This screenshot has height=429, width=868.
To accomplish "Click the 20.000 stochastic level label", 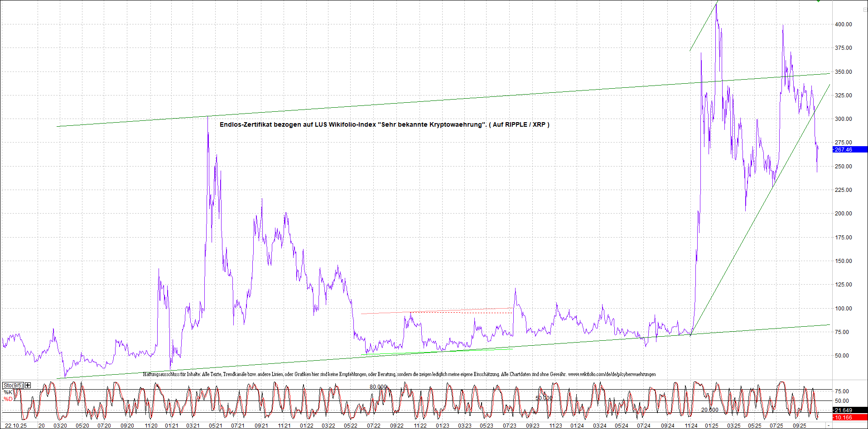I will 709,410.
